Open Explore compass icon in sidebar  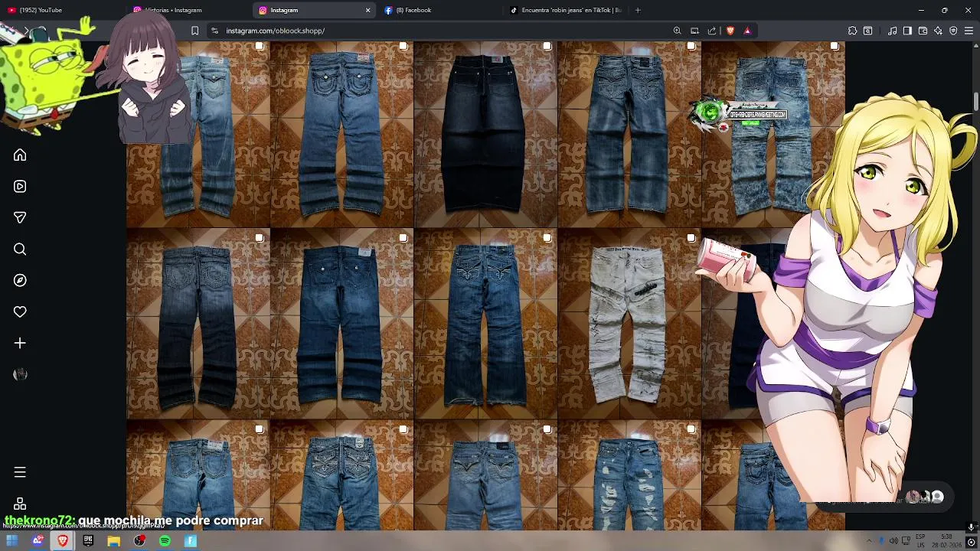coord(20,281)
